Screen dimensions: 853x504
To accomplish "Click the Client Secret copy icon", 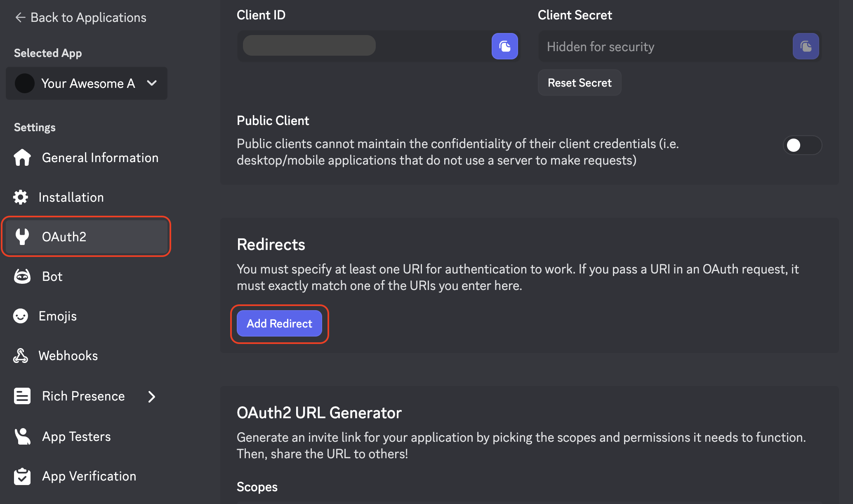I will 806,46.
